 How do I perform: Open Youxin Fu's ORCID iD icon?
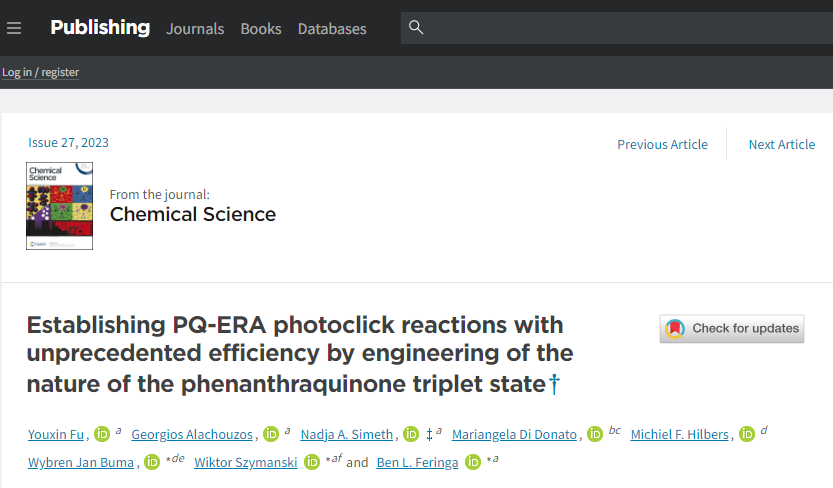click(101, 434)
